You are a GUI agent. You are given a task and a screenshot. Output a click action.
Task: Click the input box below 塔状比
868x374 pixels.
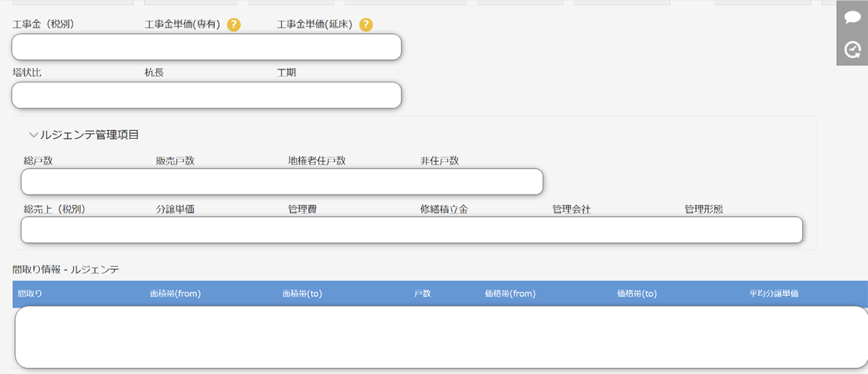[x=206, y=95]
